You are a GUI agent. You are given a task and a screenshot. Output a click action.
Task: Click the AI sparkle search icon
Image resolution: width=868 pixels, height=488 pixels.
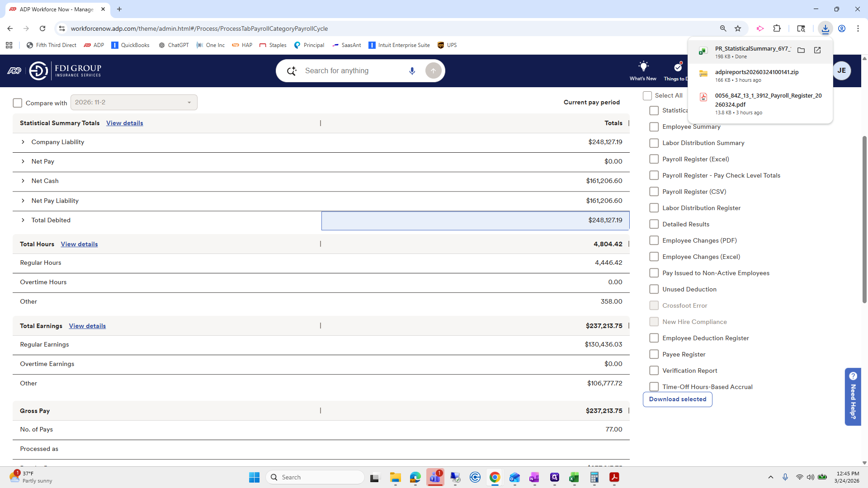(x=292, y=71)
